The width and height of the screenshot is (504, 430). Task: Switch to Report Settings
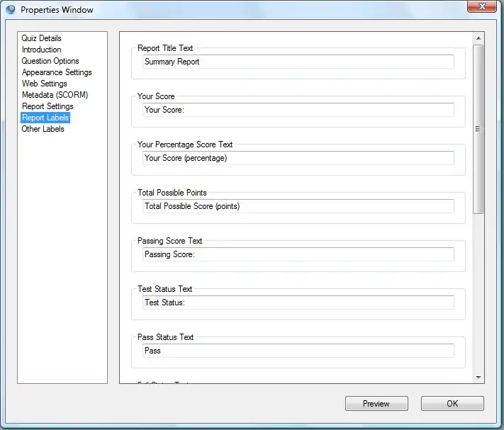tap(47, 106)
